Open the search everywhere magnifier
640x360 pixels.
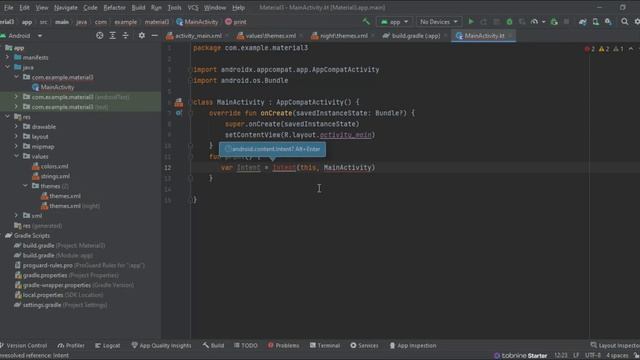624,22
